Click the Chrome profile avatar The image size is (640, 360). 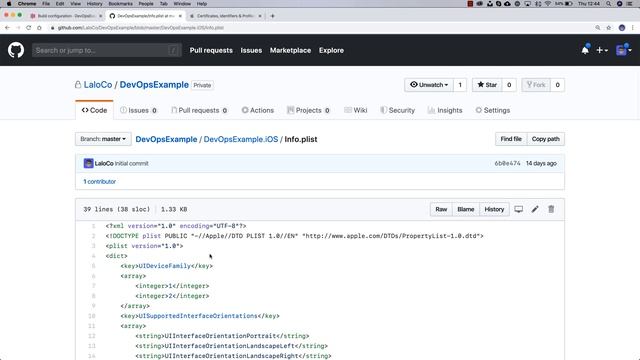[622, 28]
